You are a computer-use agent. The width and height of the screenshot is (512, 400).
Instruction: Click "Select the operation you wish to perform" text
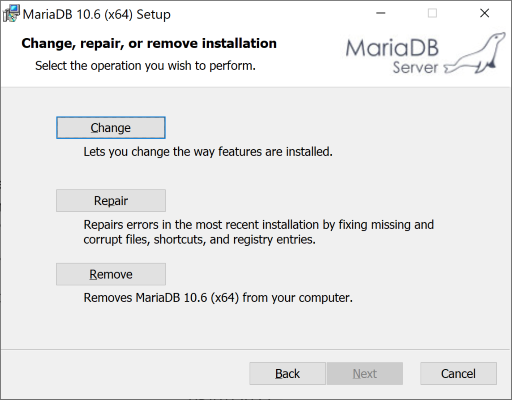pos(145,66)
